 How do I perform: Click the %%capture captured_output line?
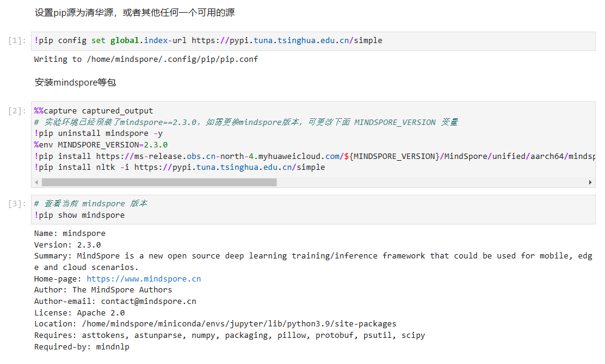(93, 111)
